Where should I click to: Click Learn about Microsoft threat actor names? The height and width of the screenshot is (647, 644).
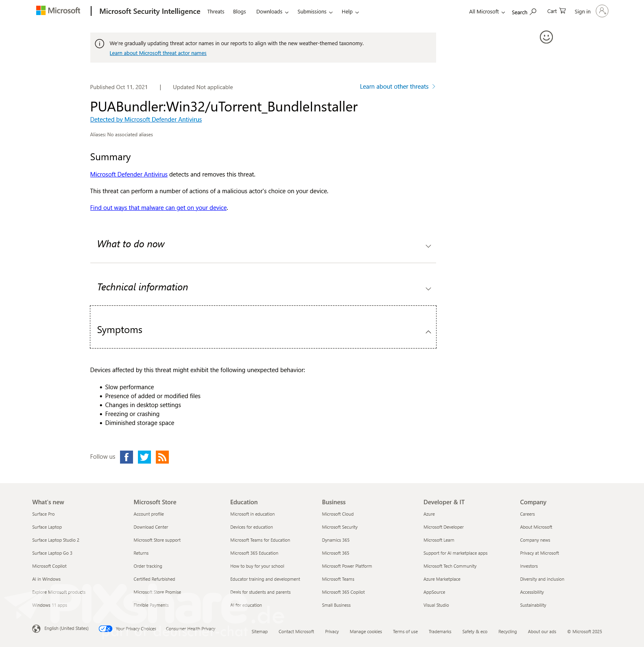coord(158,53)
